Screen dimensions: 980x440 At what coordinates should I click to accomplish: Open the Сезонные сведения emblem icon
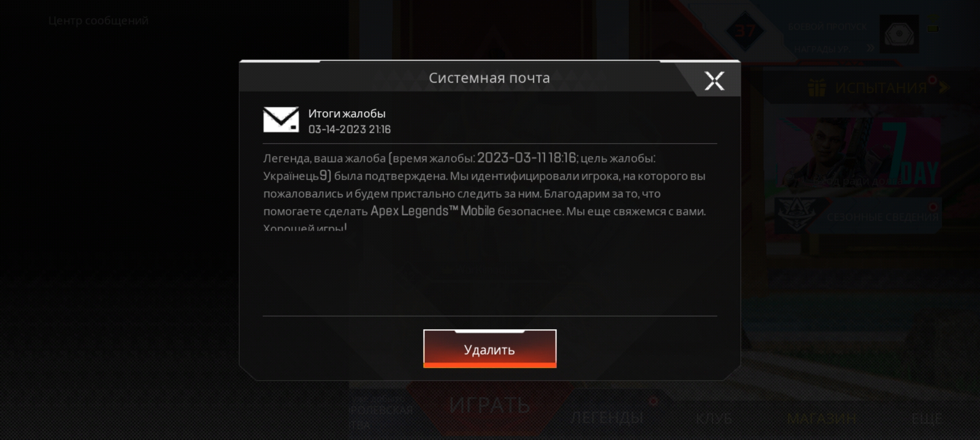(x=796, y=214)
